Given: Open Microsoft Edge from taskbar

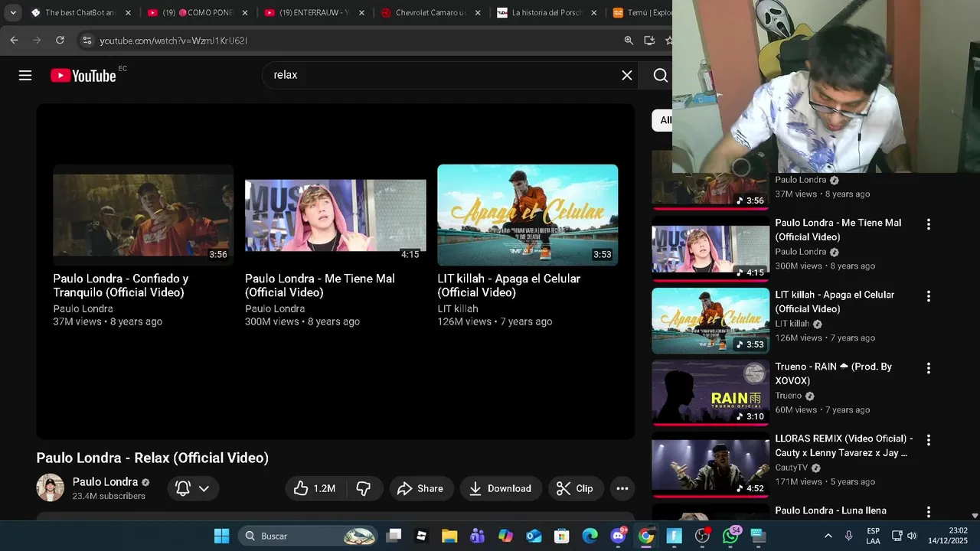Looking at the screenshot, I should pos(590,536).
